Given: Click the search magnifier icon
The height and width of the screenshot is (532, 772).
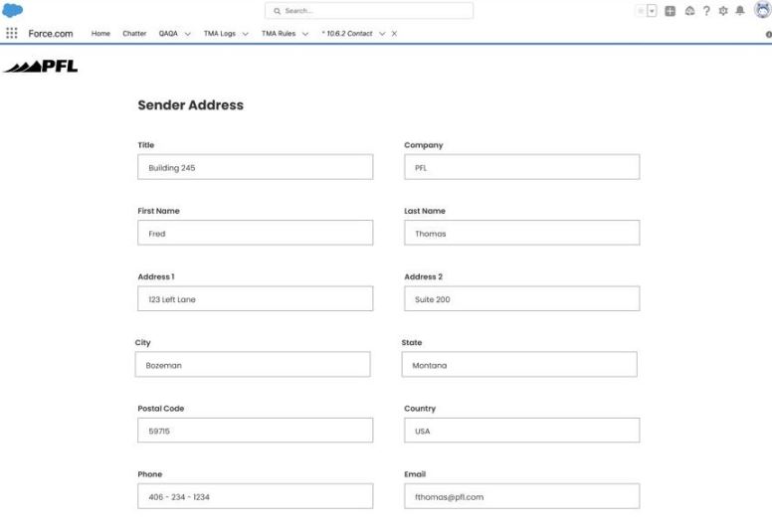Looking at the screenshot, I should point(278,11).
